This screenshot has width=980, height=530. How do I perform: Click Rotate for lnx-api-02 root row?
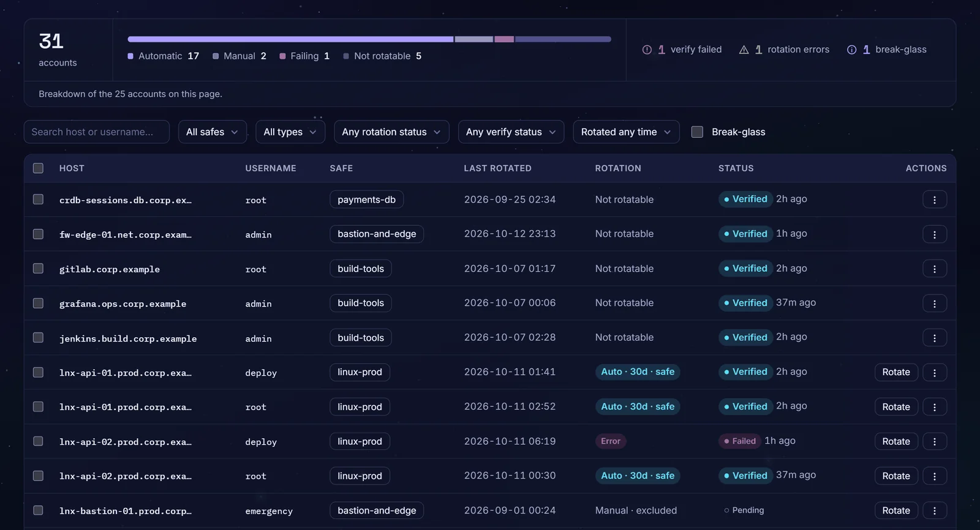896,476
